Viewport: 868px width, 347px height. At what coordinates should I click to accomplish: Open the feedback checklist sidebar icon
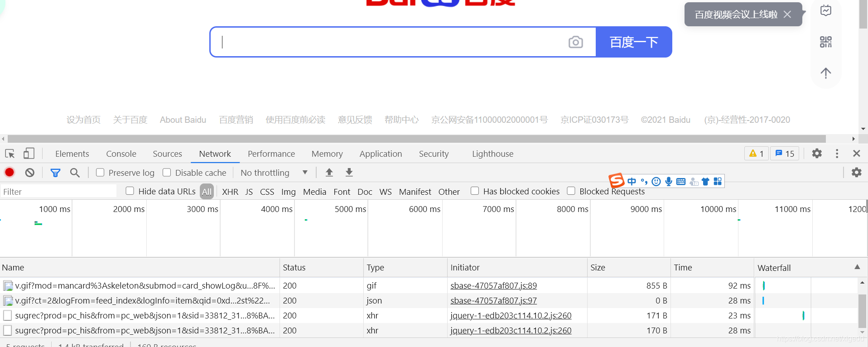[826, 10]
